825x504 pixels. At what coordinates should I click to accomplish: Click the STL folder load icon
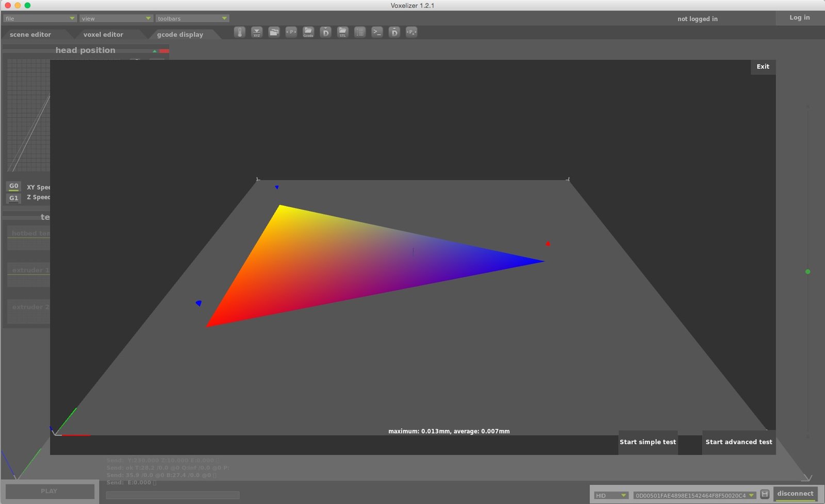(343, 32)
